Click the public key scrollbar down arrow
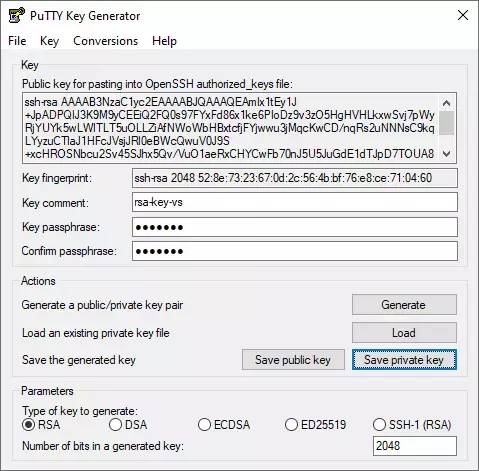The height and width of the screenshot is (471, 479). (446, 154)
